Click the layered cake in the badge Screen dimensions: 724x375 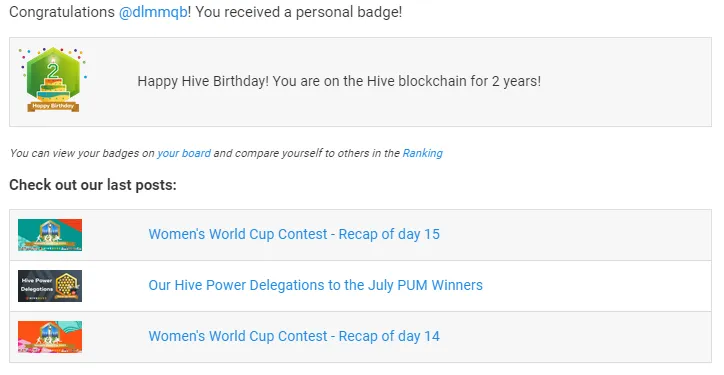click(54, 89)
